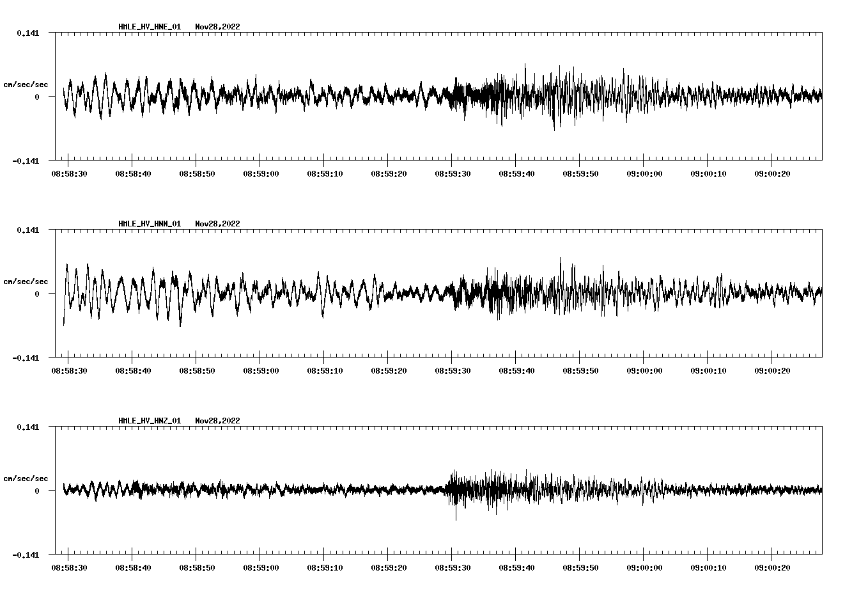The image size is (868, 591).
Task: Click the -0.141 lower limit on HNN axis
Action: (26, 358)
